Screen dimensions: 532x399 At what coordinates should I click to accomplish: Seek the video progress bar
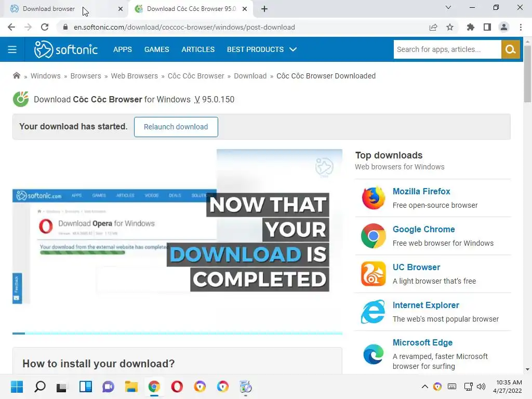pos(177,334)
